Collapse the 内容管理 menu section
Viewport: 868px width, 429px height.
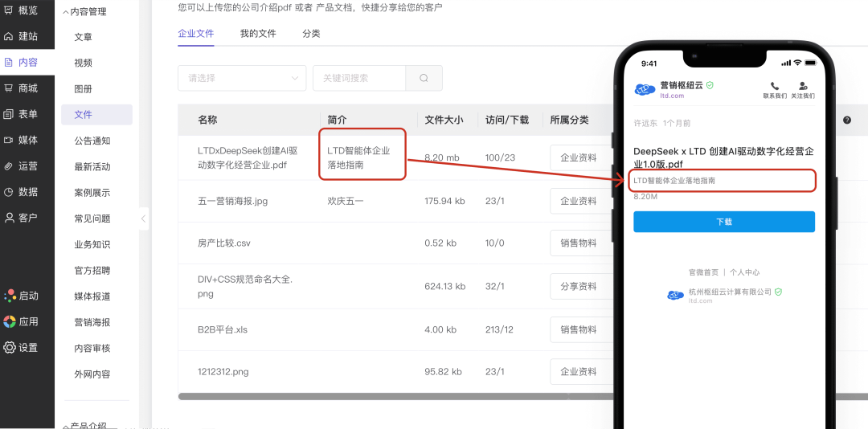pos(65,11)
